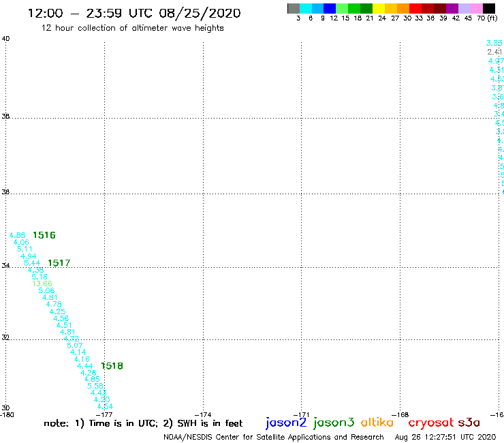Click the black 70 ft legend swatch
The image size is (504, 443).
point(489,8)
